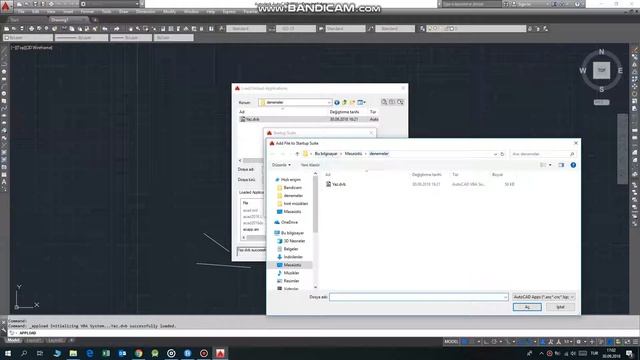Click the magnifier find-file icon in Load/Unload Applications
Viewport: 640px width, 360px height.
pyautogui.click(x=384, y=102)
